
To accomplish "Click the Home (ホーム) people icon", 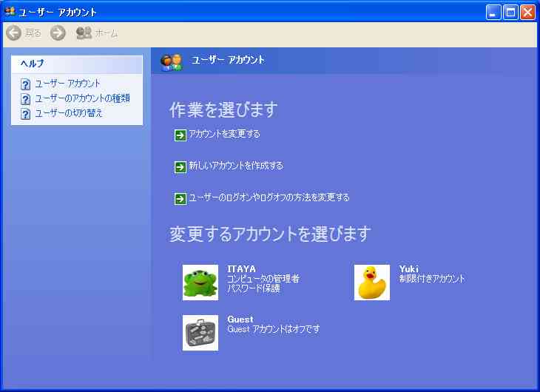I will (x=84, y=33).
